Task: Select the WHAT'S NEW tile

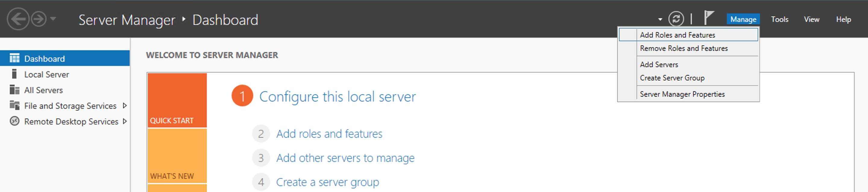Action: coord(177,156)
